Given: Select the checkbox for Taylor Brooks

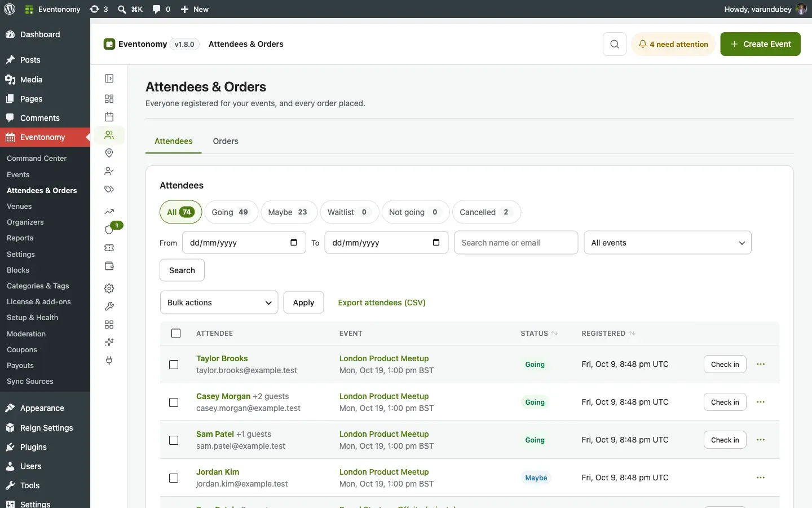Looking at the screenshot, I should pyautogui.click(x=174, y=365).
